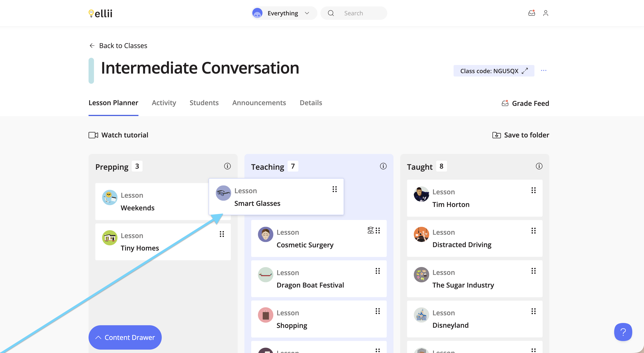Click the drag handle on Distracted Driving card

coord(534,231)
